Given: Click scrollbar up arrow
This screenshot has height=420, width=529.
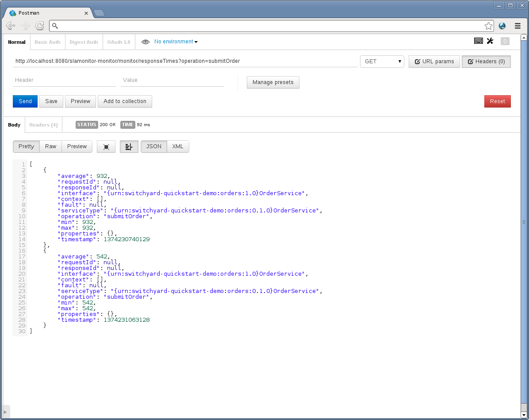Looking at the screenshot, I should (x=524, y=38).
